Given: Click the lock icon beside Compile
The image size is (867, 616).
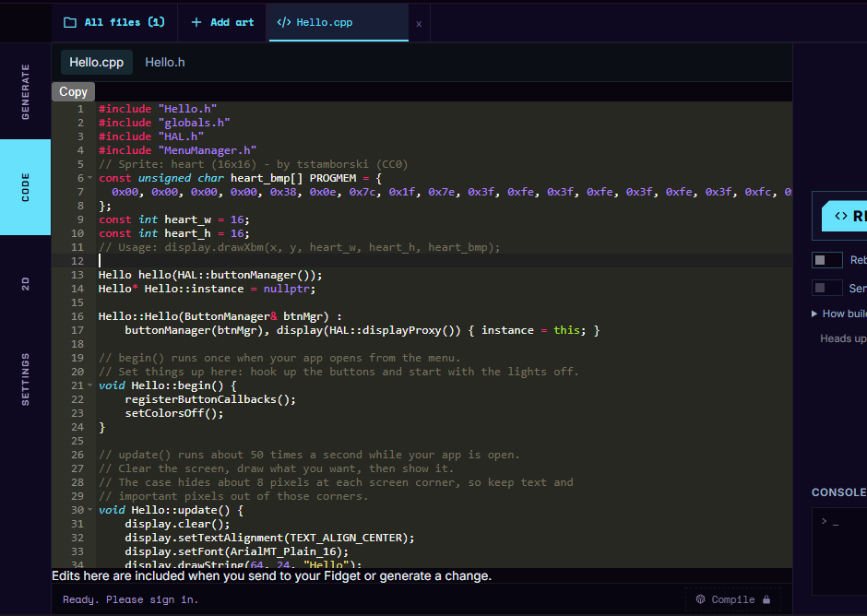Looking at the screenshot, I should coord(766,599).
